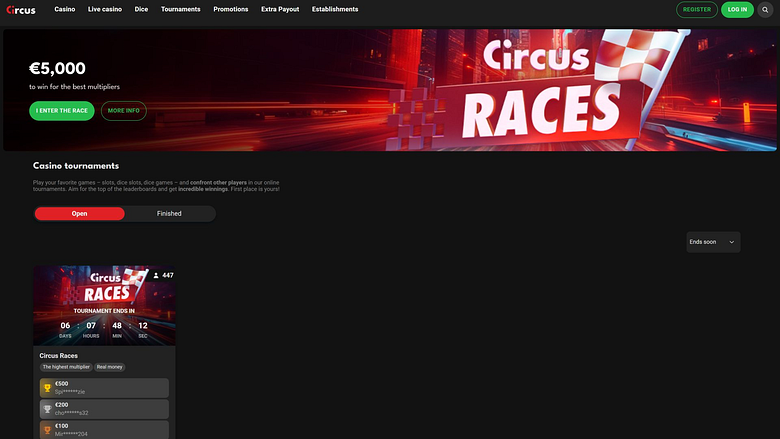Click the gold trophy icon for €500
Image resolution: width=780 pixels, height=439 pixels.
(47, 388)
